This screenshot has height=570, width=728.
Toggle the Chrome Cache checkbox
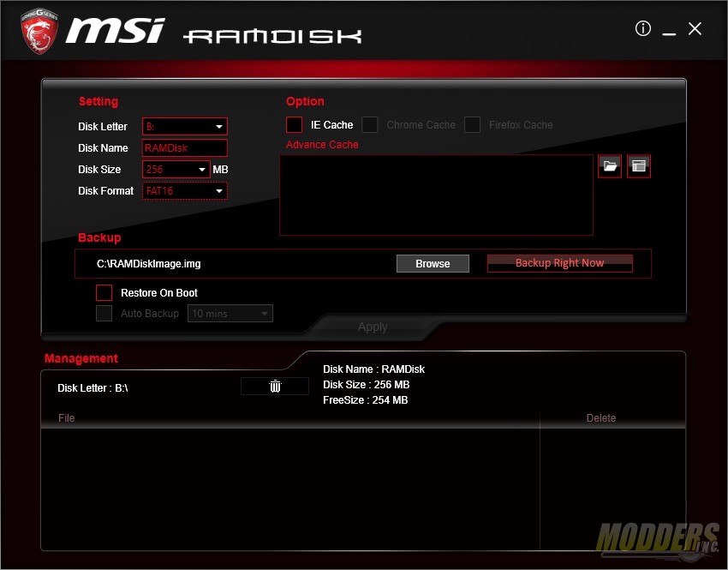(370, 124)
